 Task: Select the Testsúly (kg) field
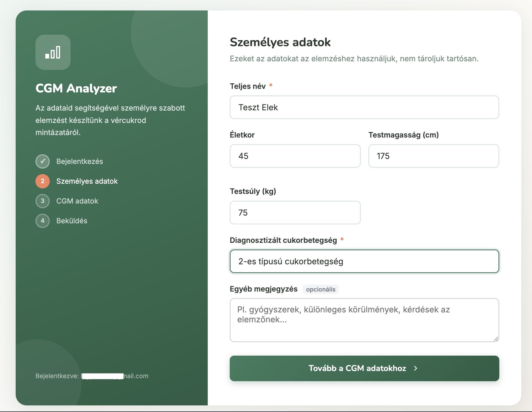(x=295, y=213)
